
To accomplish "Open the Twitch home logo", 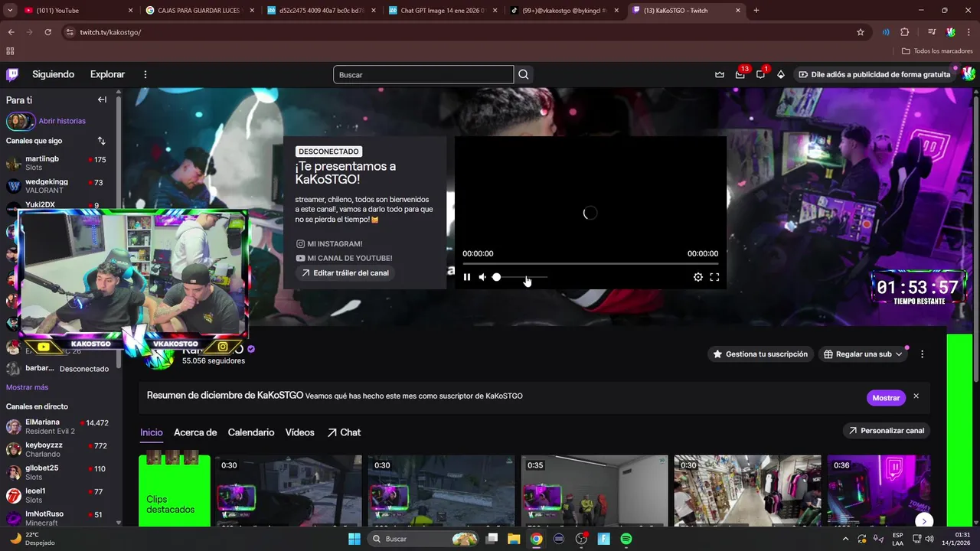I will point(12,74).
